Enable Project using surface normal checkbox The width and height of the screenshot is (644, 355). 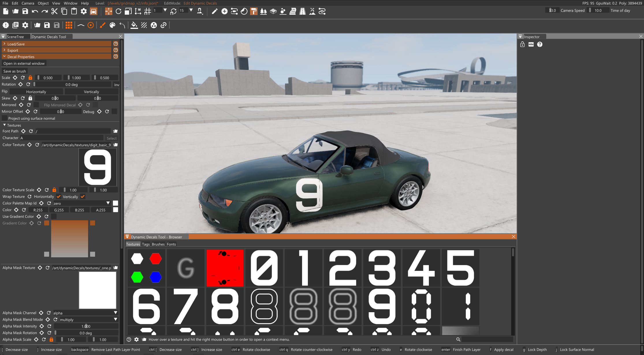pyautogui.click(x=5, y=118)
